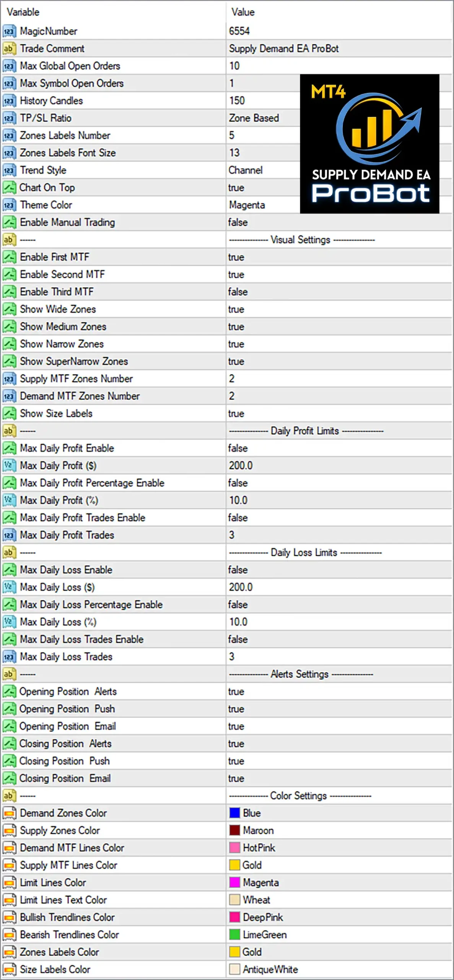Edit the History Candles value 150
This screenshot has height=980, width=454.
[x=237, y=101]
